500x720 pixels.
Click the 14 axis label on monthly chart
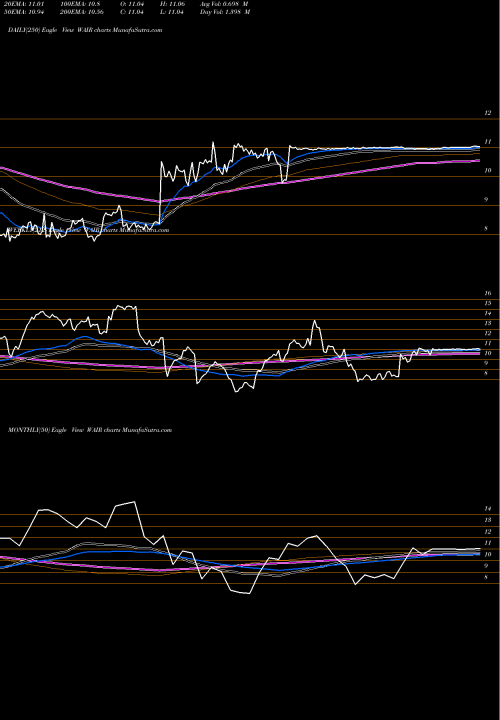[x=488, y=508]
